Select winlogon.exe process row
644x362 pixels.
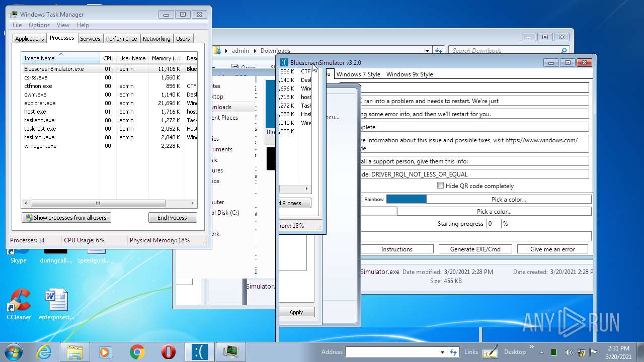pyautogui.click(x=110, y=146)
